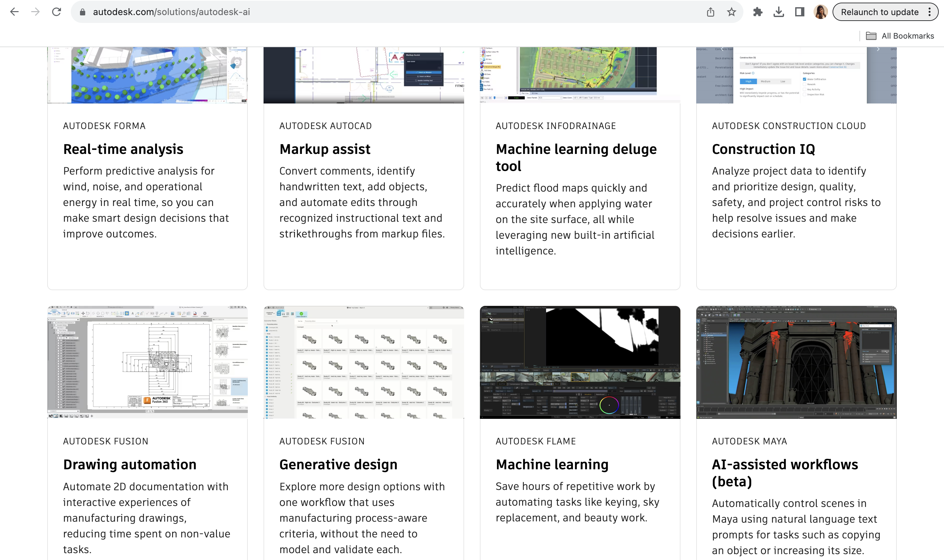
Task: Open the extensions puzzle icon
Action: 757,12
